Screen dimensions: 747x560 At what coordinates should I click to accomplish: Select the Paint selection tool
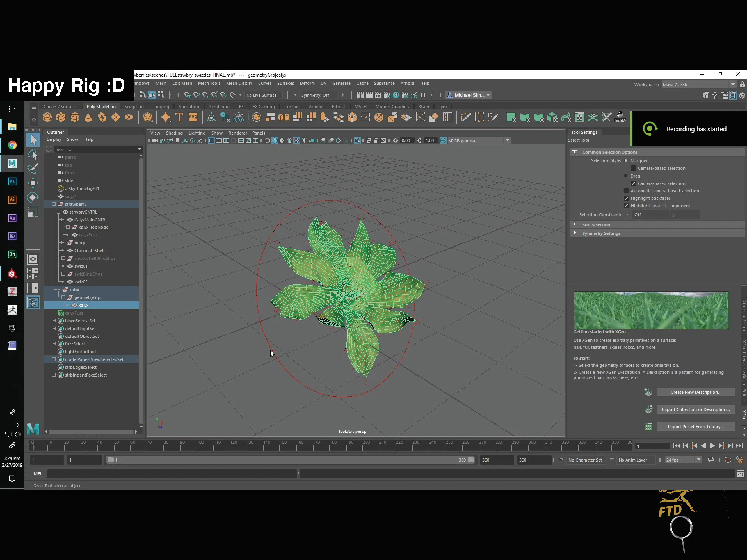[x=33, y=169]
